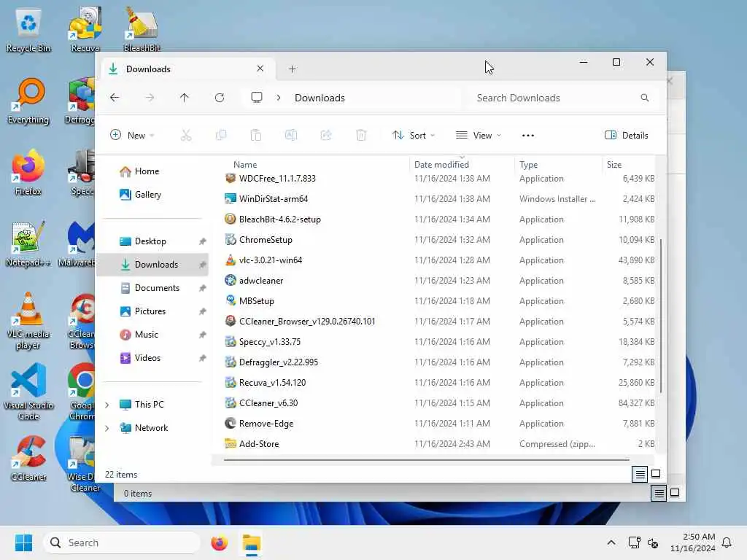Click the vertical scrollbar of file list
This screenshot has width=747, height=560.
tap(661, 316)
